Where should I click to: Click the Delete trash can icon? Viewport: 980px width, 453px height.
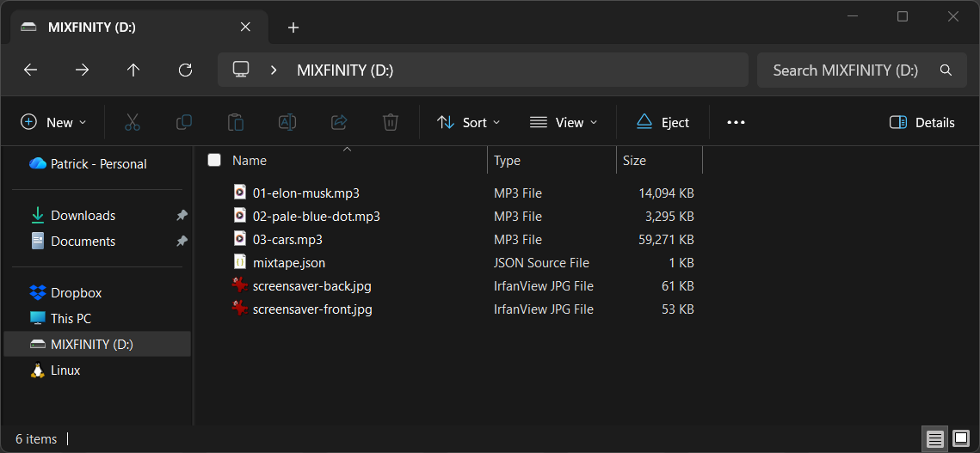click(x=391, y=122)
